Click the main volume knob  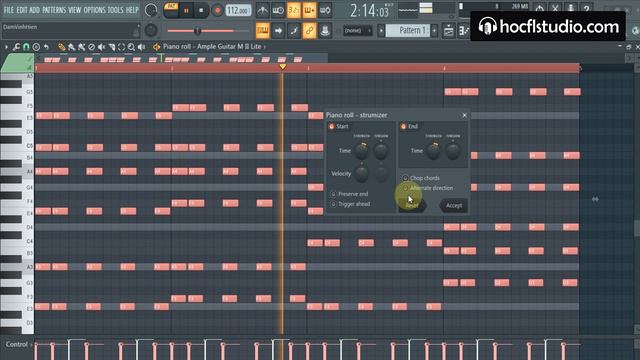[x=151, y=10]
